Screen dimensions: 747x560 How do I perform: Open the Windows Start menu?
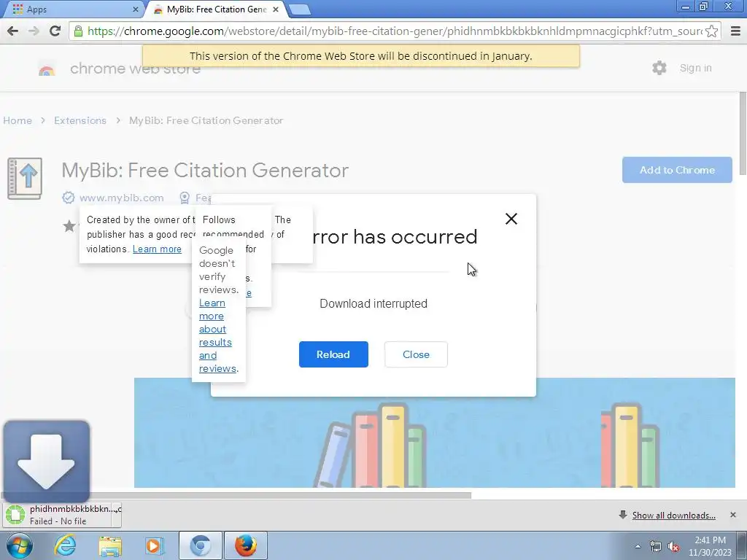click(18, 545)
